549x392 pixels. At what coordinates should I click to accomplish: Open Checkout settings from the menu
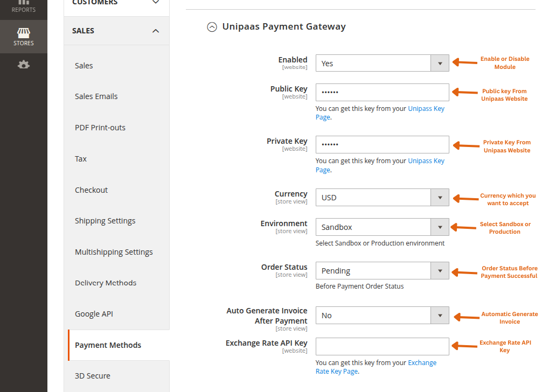(91, 190)
